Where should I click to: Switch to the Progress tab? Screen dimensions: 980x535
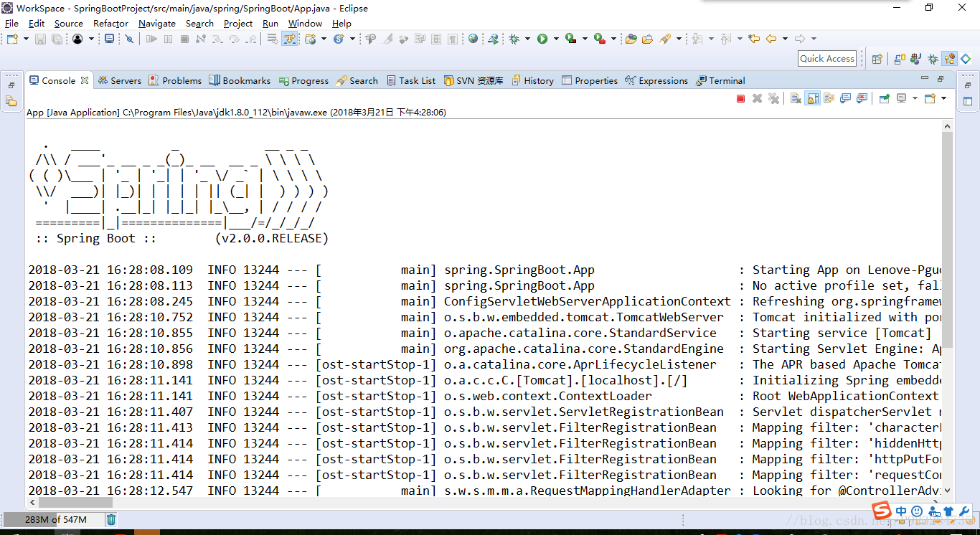303,80
